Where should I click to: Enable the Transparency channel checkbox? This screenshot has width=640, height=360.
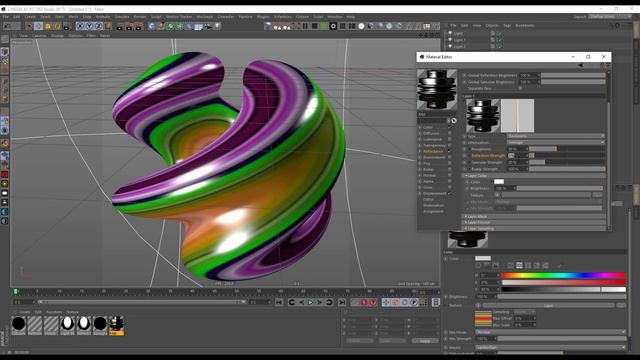point(449,145)
